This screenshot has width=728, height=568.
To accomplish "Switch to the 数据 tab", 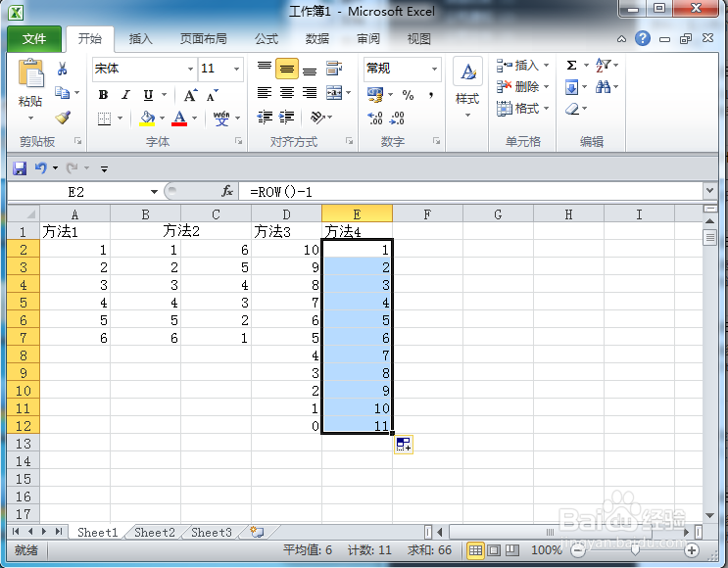I will click(x=317, y=39).
